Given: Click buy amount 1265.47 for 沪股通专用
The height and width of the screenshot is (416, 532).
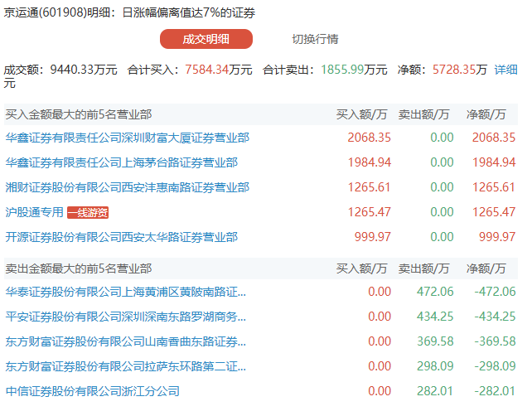Looking at the screenshot, I should [369, 212].
